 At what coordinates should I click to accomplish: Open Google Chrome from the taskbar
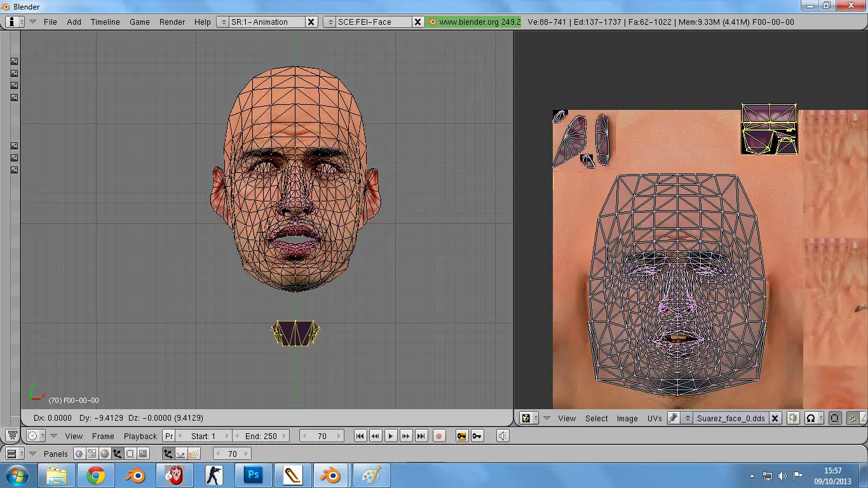[x=96, y=475]
